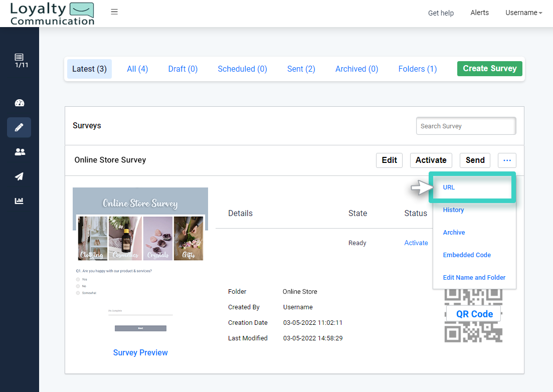553x392 pixels.
Task: Click the pages indicator icon above 1/11
Action: (19, 57)
